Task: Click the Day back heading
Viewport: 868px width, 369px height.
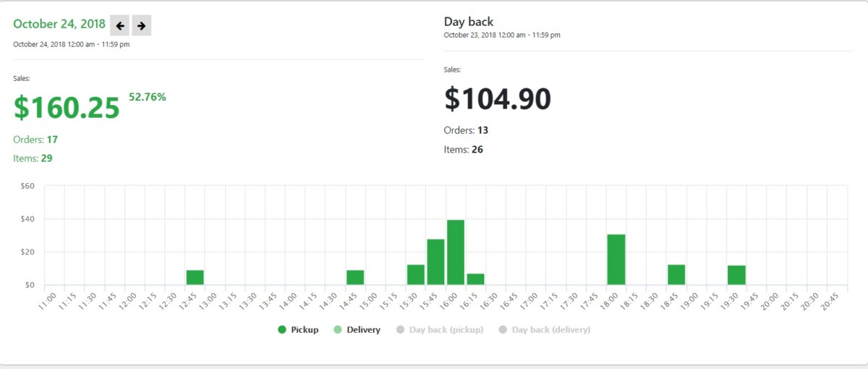Action: [x=469, y=22]
